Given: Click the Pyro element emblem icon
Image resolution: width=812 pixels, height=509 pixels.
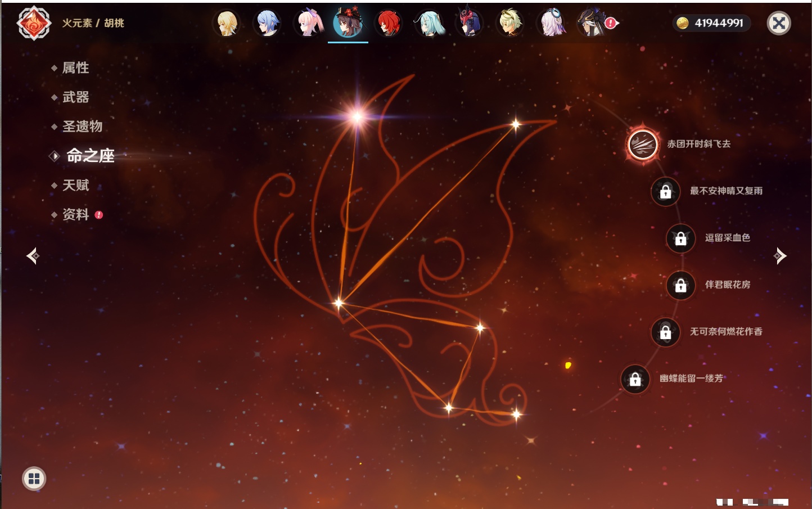Looking at the screenshot, I should point(34,23).
